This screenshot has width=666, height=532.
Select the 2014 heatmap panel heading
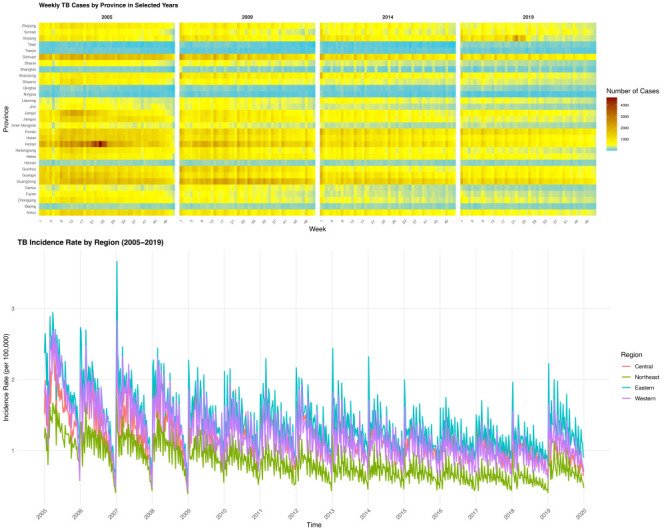[x=388, y=17]
